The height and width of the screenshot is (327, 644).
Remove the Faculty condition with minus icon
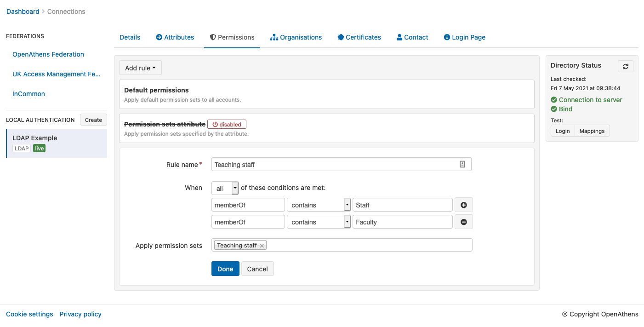pos(463,222)
